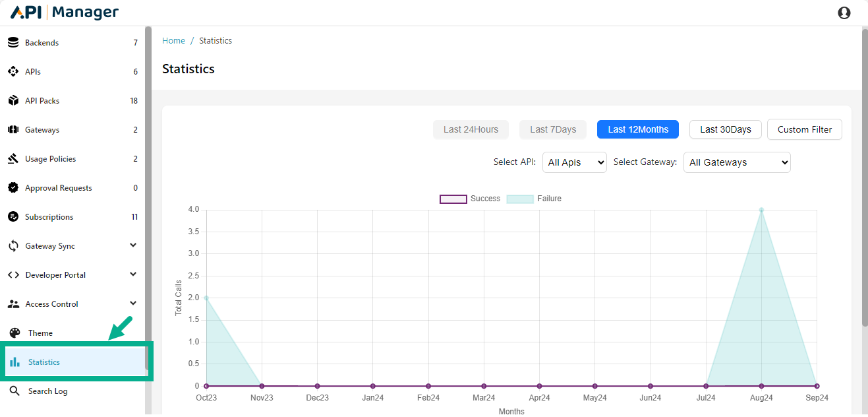The image size is (868, 417).
Task: Open the Select Gateway dropdown
Action: pos(736,162)
